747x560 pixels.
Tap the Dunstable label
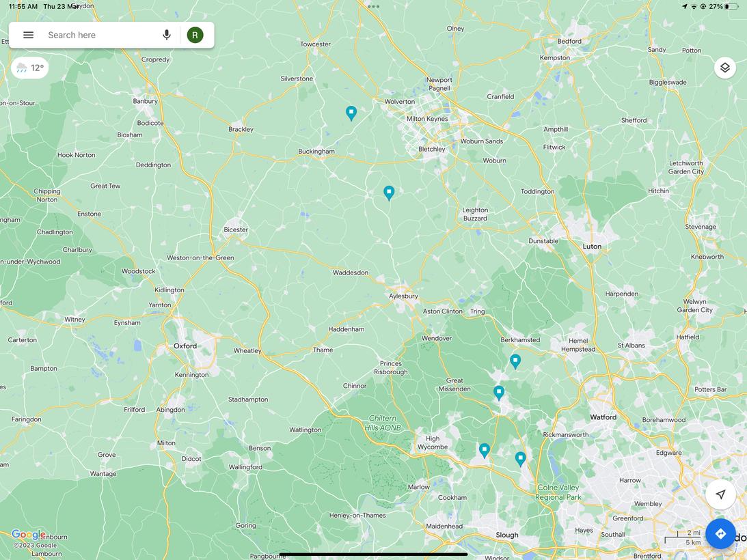(543, 241)
